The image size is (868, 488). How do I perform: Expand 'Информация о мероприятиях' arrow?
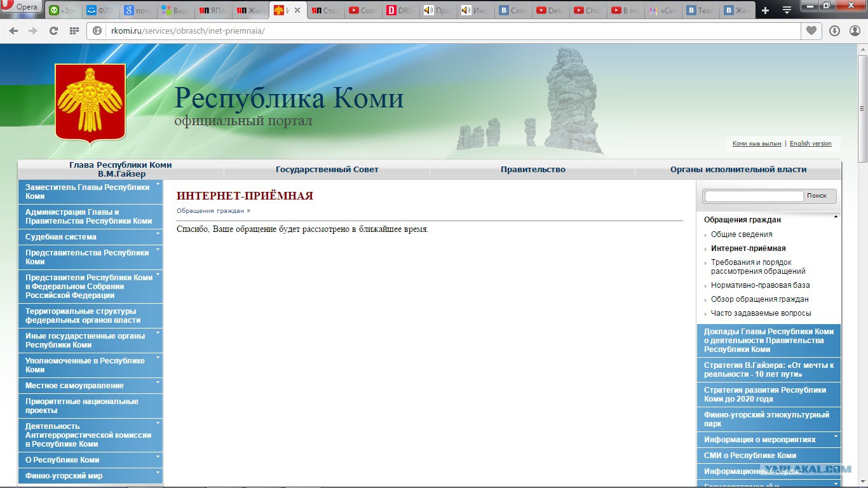click(836, 437)
